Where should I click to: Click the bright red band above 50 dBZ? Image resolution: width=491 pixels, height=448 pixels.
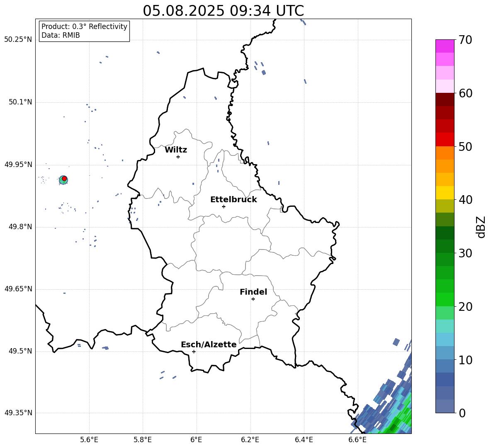(445, 139)
